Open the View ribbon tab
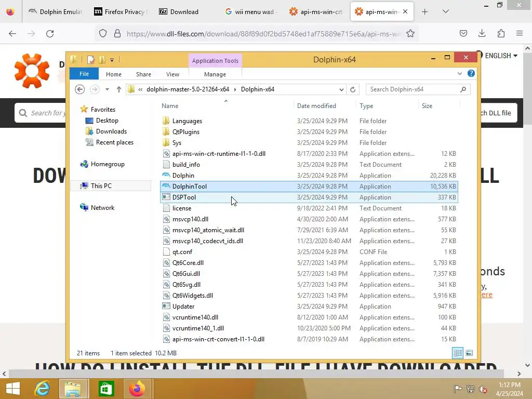Screen dimensions: 532x399 (172, 74)
